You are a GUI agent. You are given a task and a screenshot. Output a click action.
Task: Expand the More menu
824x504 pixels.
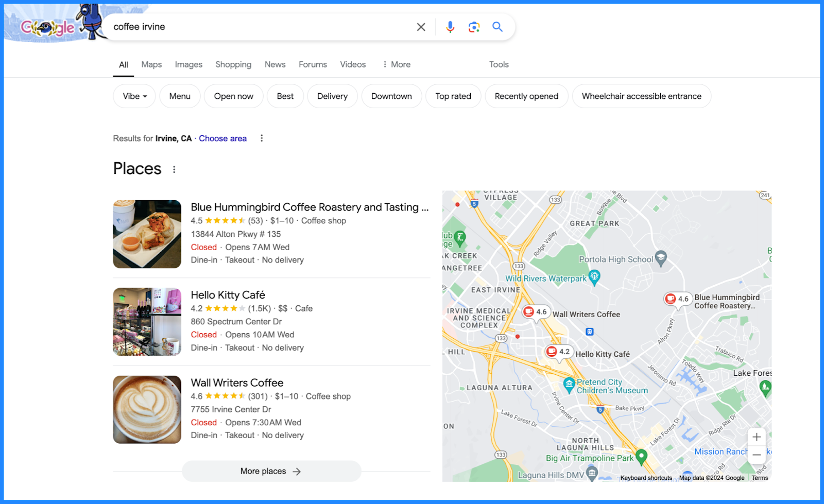click(x=396, y=64)
